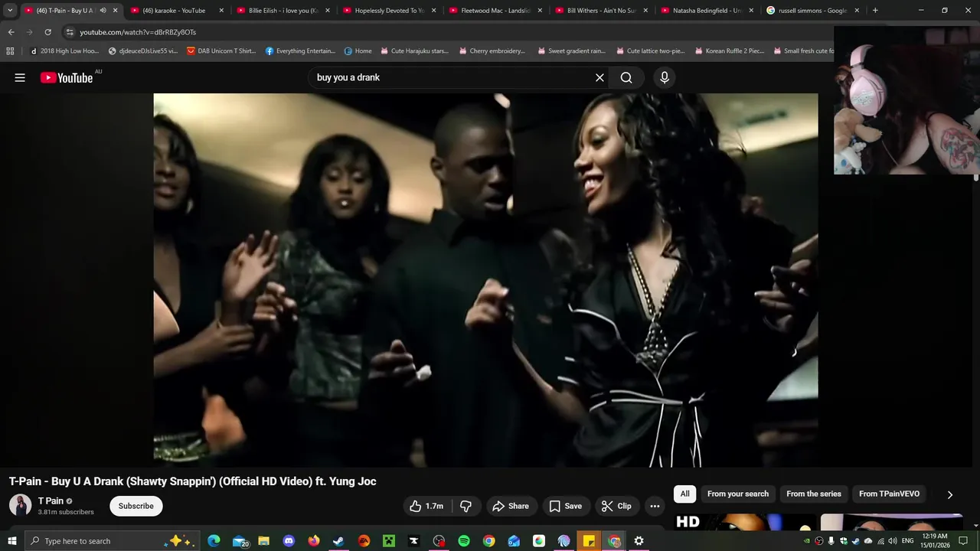The image size is (980, 551).
Task: Click the YouTube logo to go home
Action: click(67, 77)
